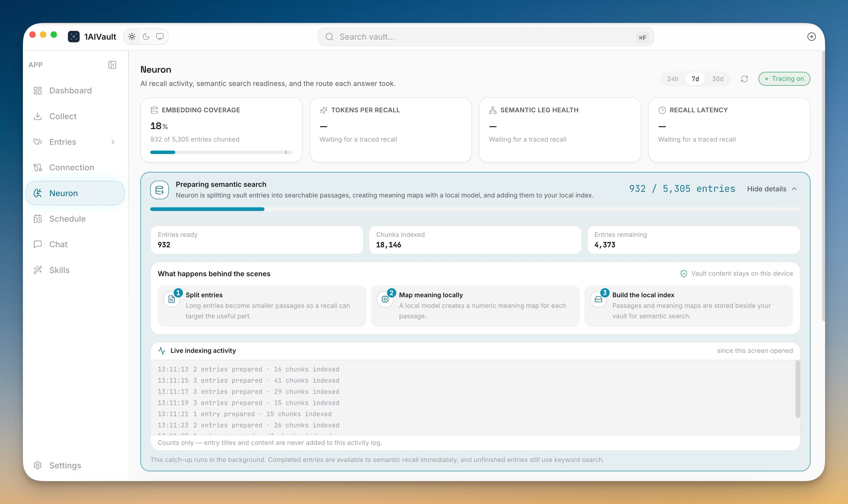The height and width of the screenshot is (504, 848).
Task: Select system theme monitor icon
Action: [x=160, y=37]
